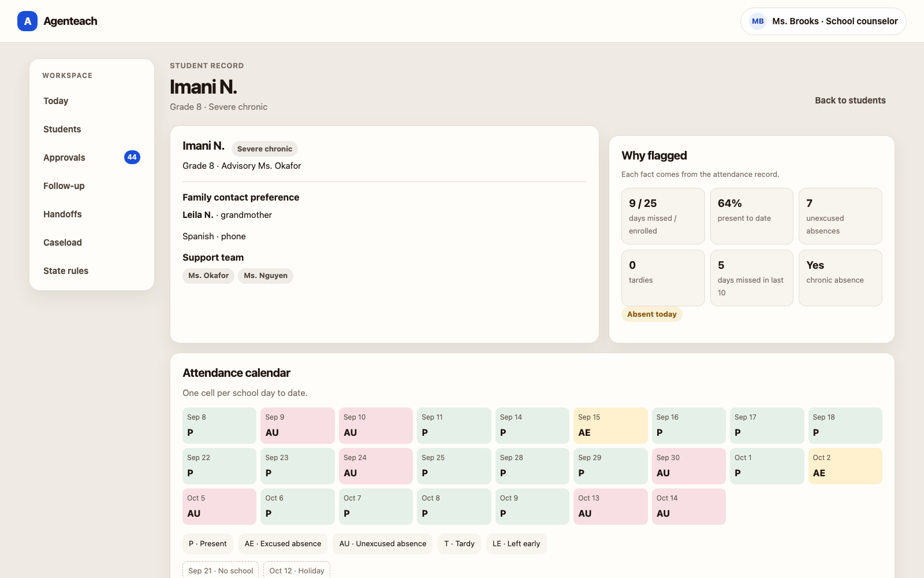The image size is (924, 578).
Task: Select the Sep 24 unexcused absence cell
Action: pyautogui.click(x=376, y=466)
